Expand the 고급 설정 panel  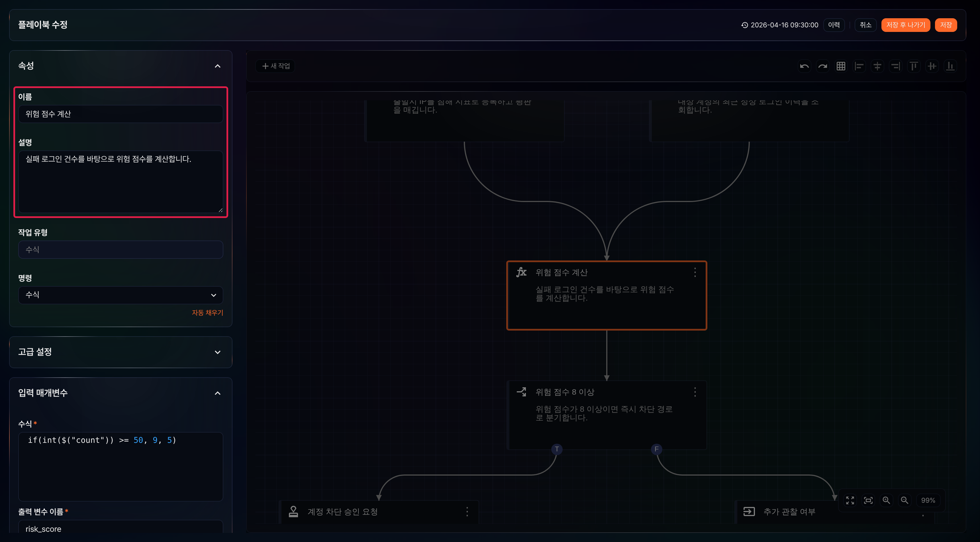click(218, 352)
